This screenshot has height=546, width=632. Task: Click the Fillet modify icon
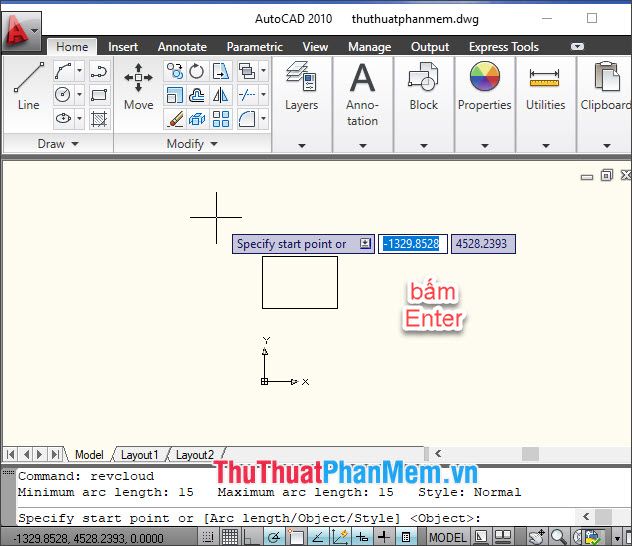point(247,118)
